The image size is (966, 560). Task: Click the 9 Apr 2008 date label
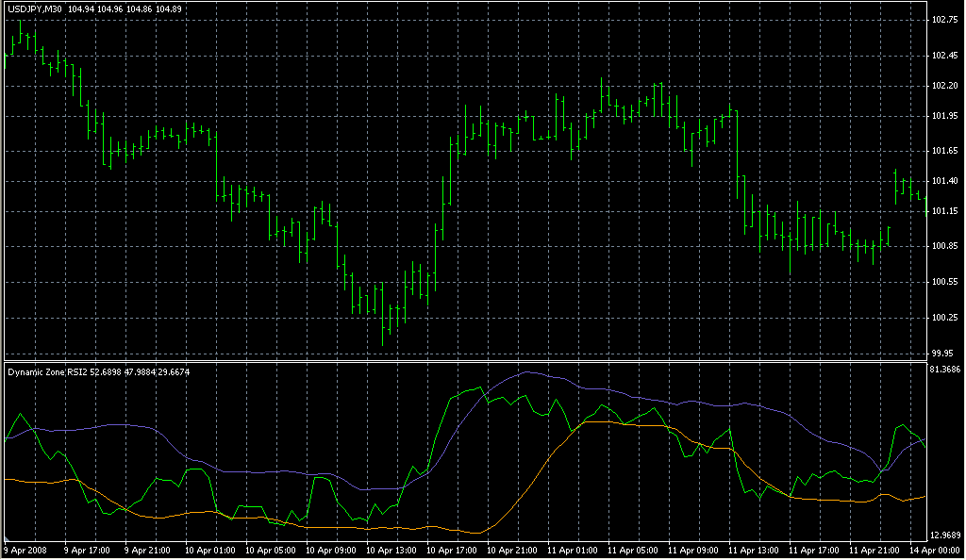tap(25, 550)
